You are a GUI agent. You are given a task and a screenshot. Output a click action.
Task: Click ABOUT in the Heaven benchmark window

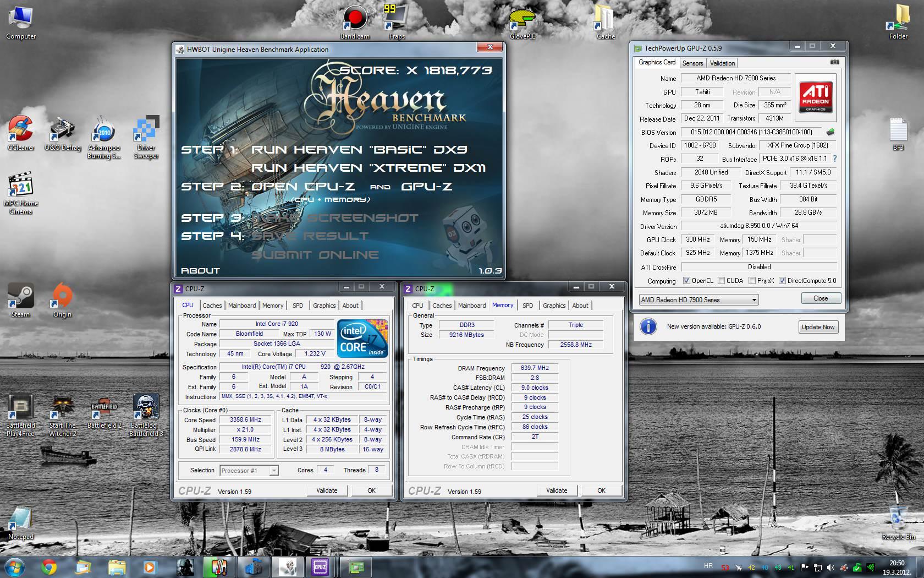(200, 271)
